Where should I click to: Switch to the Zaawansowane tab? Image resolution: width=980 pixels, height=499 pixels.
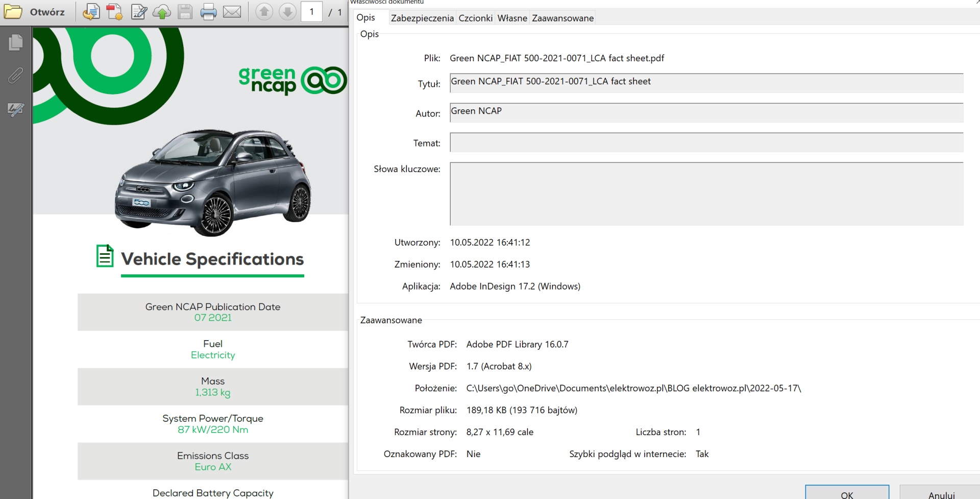[562, 18]
